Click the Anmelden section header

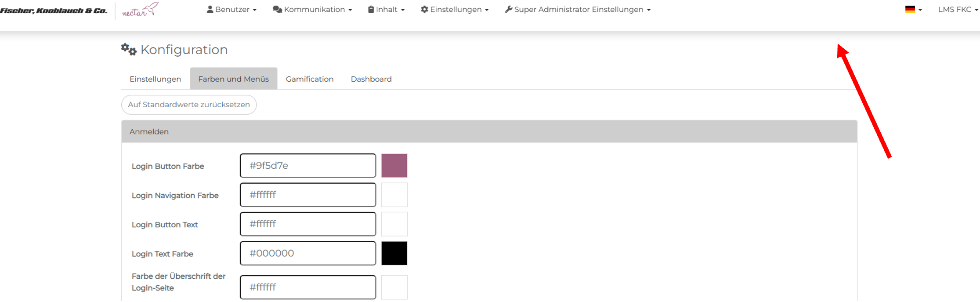pyautogui.click(x=489, y=131)
